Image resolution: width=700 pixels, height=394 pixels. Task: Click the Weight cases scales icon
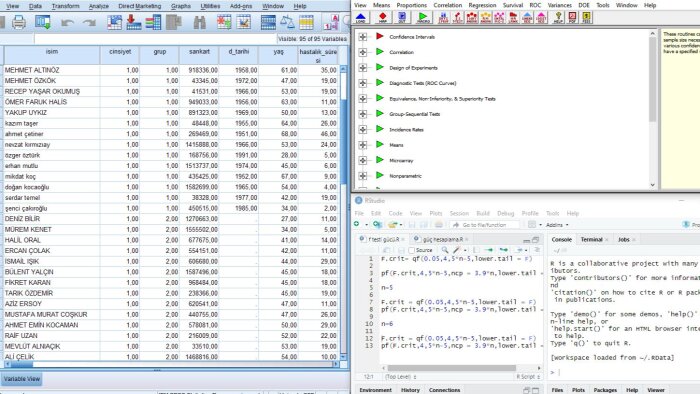(x=287, y=22)
